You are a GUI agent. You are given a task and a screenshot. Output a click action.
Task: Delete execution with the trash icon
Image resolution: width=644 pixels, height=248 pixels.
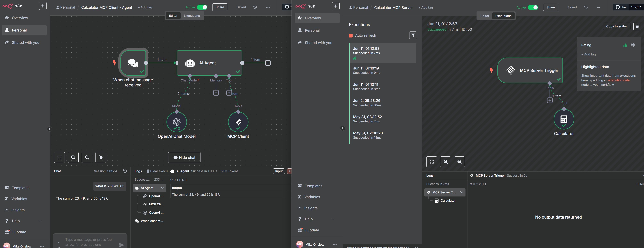pyautogui.click(x=637, y=26)
